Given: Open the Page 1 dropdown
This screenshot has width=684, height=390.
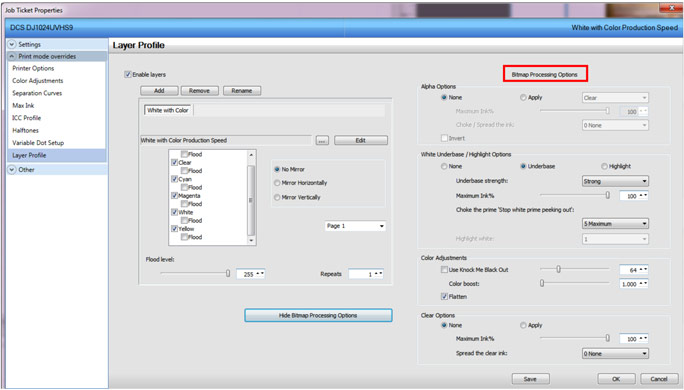Looking at the screenshot, I should tap(355, 226).
